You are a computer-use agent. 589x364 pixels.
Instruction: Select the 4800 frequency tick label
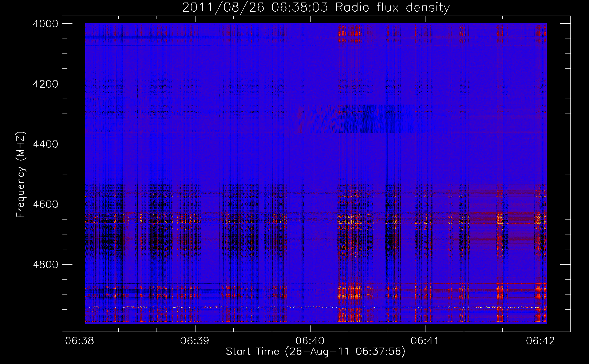(46, 264)
